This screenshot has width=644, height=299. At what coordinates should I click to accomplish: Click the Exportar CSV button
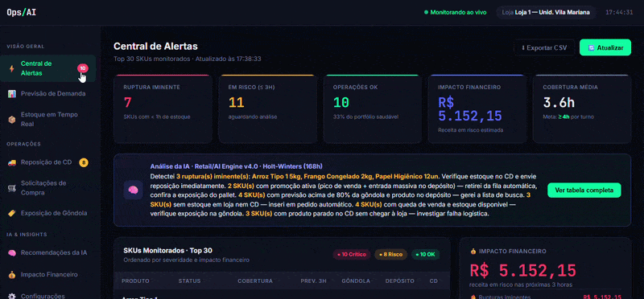[x=544, y=47]
